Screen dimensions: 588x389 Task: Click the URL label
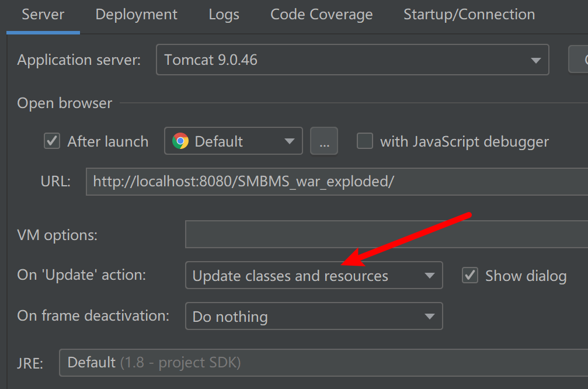55,182
